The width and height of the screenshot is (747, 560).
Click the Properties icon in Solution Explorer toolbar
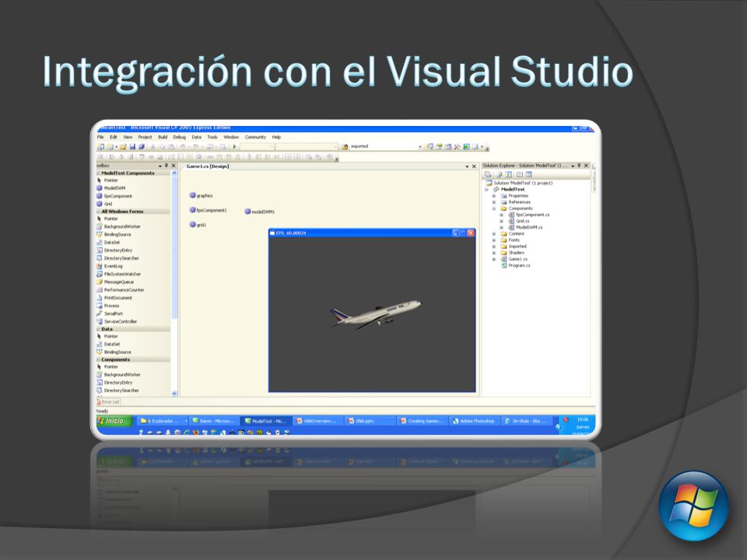(x=487, y=175)
